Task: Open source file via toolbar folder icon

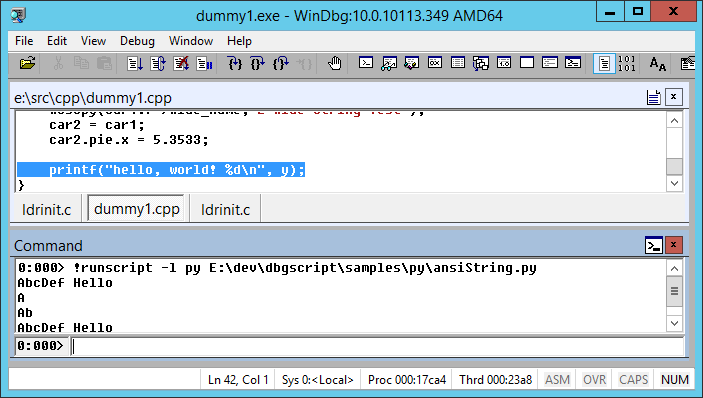Action: click(x=28, y=63)
